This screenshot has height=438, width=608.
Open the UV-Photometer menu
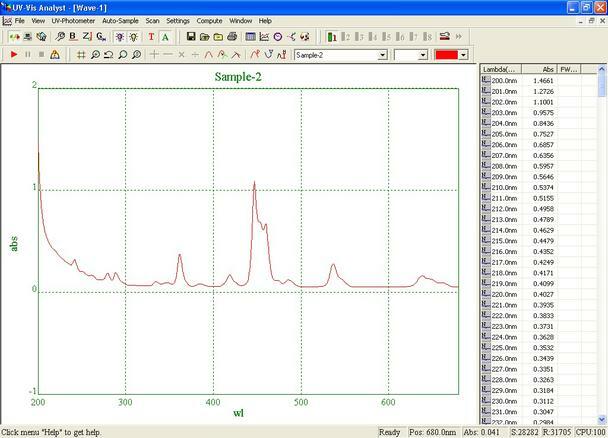[x=73, y=21]
